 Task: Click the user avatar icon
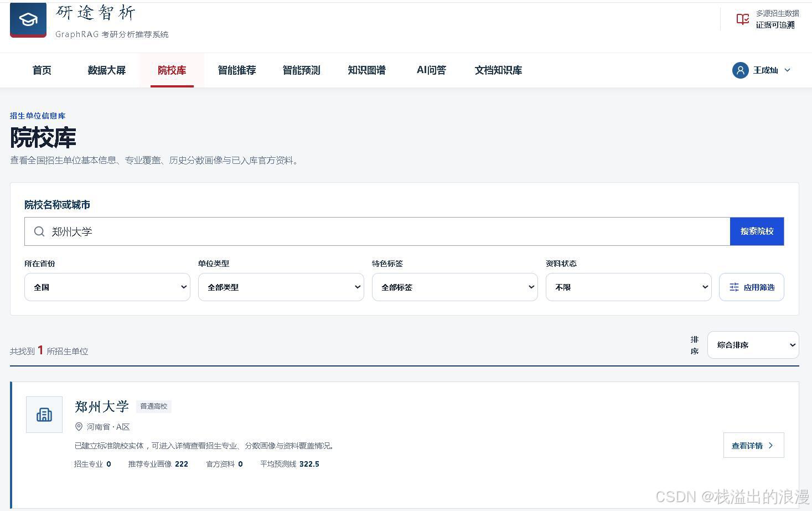(x=740, y=70)
